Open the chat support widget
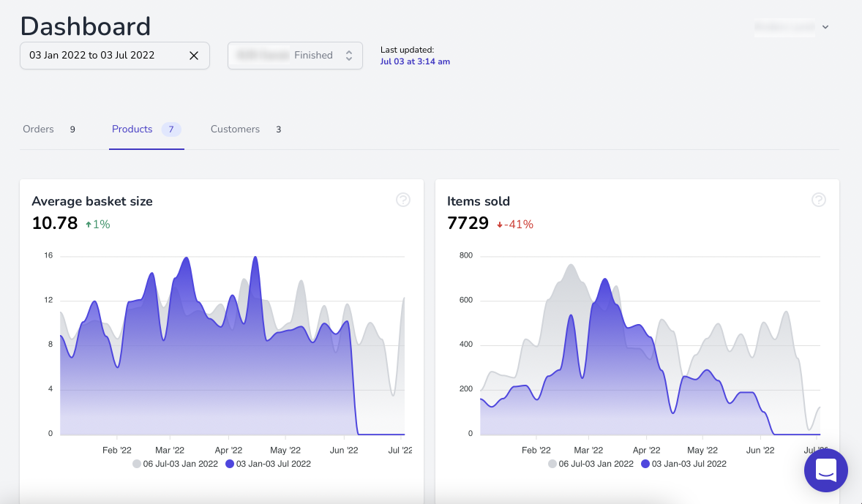This screenshot has height=504, width=862. pos(825,470)
